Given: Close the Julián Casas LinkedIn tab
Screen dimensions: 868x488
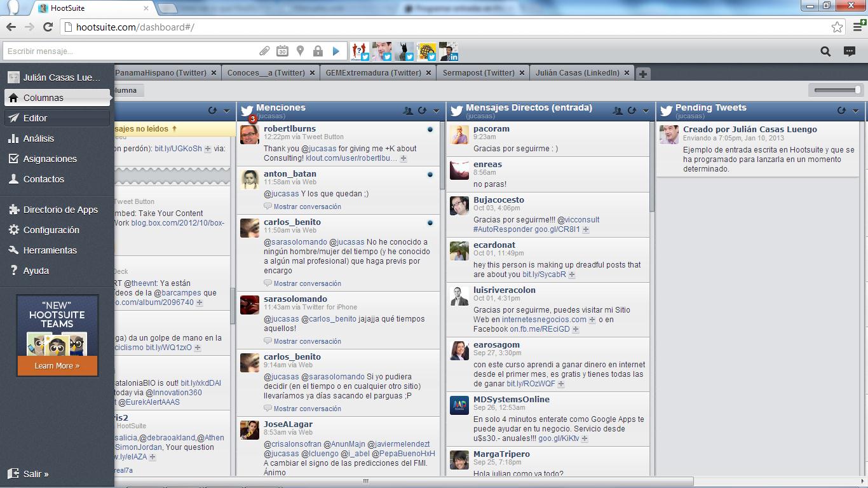Looking at the screenshot, I should tap(627, 73).
